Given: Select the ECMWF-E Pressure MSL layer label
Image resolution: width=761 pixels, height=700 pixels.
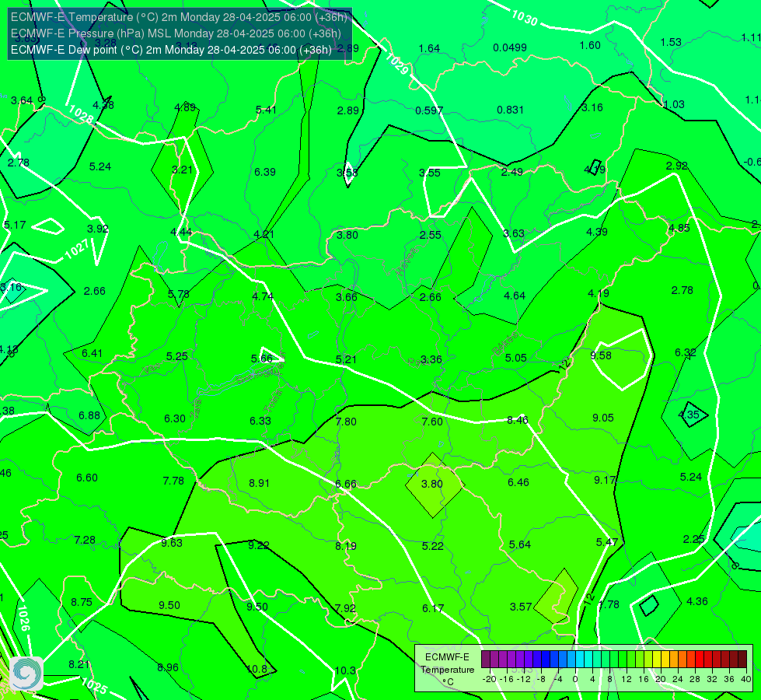Looking at the screenshot, I should point(176,33).
